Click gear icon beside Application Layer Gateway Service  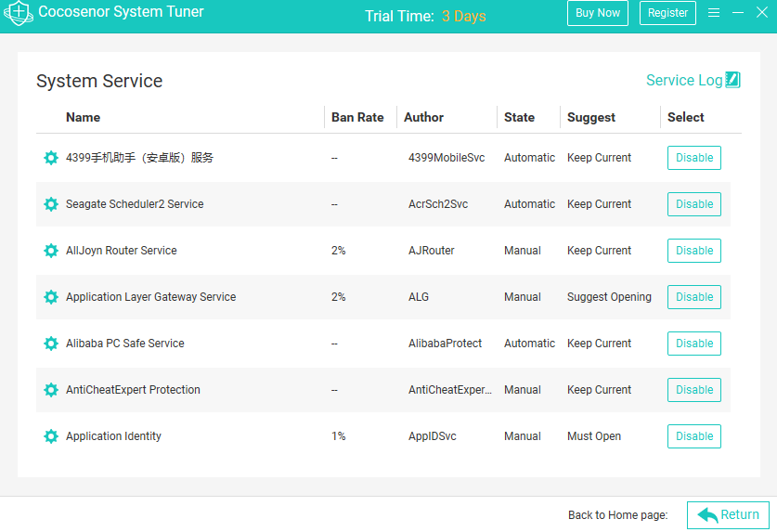point(51,297)
